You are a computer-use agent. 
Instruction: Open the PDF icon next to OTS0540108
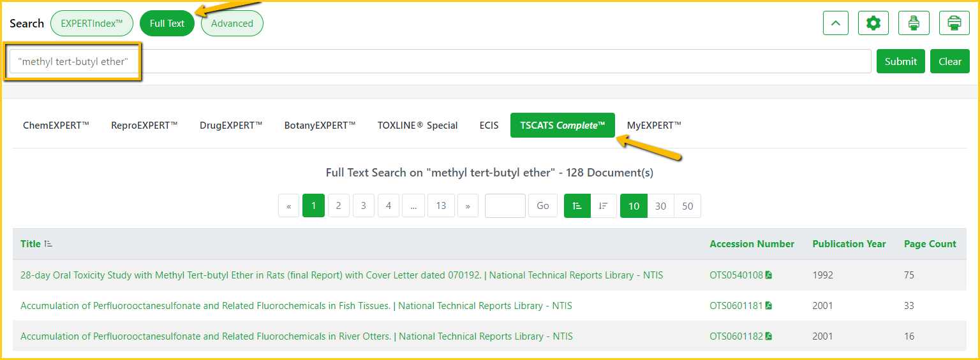(x=769, y=275)
